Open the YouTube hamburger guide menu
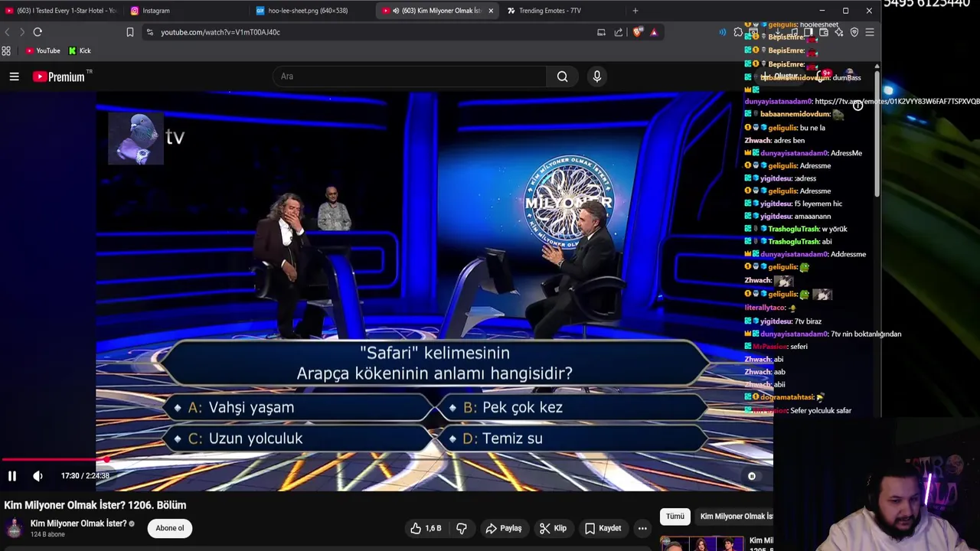Screen dimensions: 980x551 point(14,77)
